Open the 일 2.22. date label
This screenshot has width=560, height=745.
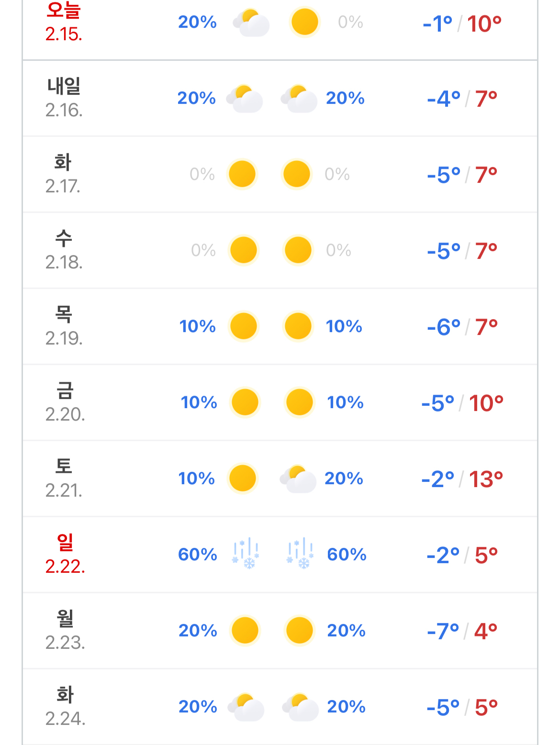pos(65,555)
